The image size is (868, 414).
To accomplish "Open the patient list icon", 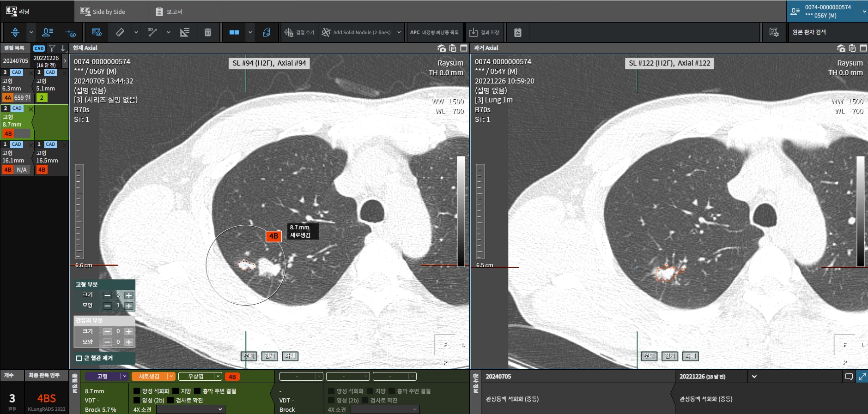I will tap(48, 32).
